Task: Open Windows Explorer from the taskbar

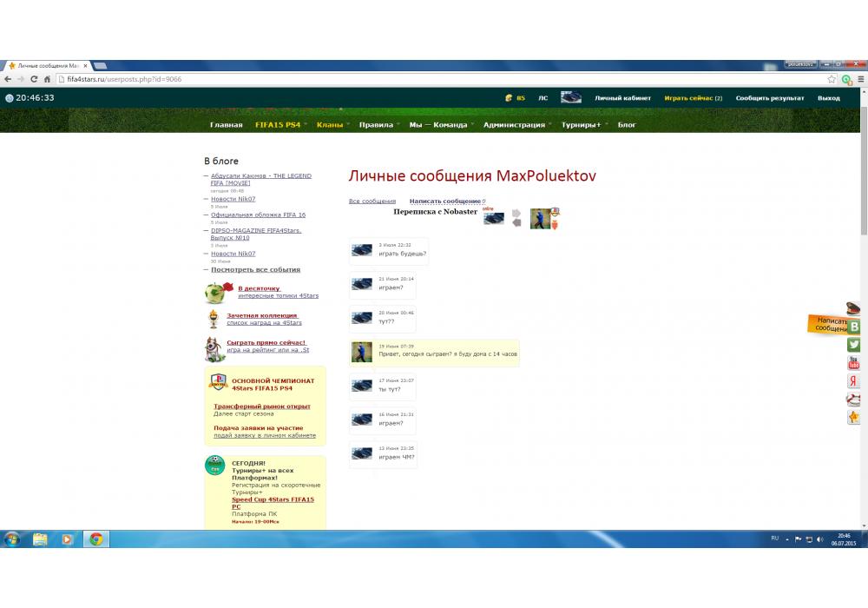Action: (x=40, y=539)
